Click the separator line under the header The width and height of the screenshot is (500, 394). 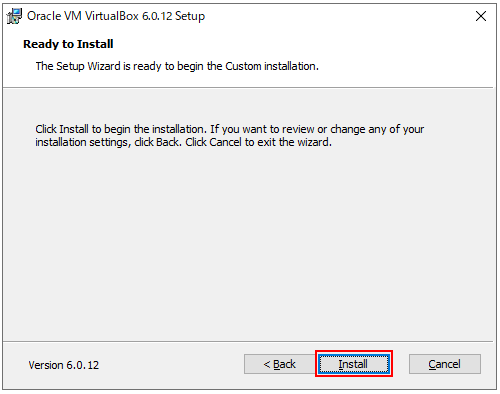pyautogui.click(x=248, y=88)
